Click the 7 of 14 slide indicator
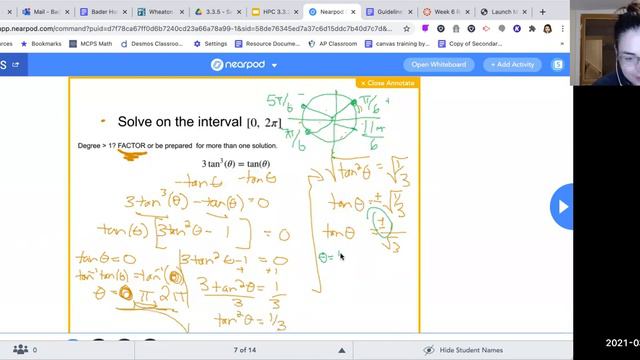Screen dimensions: 640x360 click(245, 350)
